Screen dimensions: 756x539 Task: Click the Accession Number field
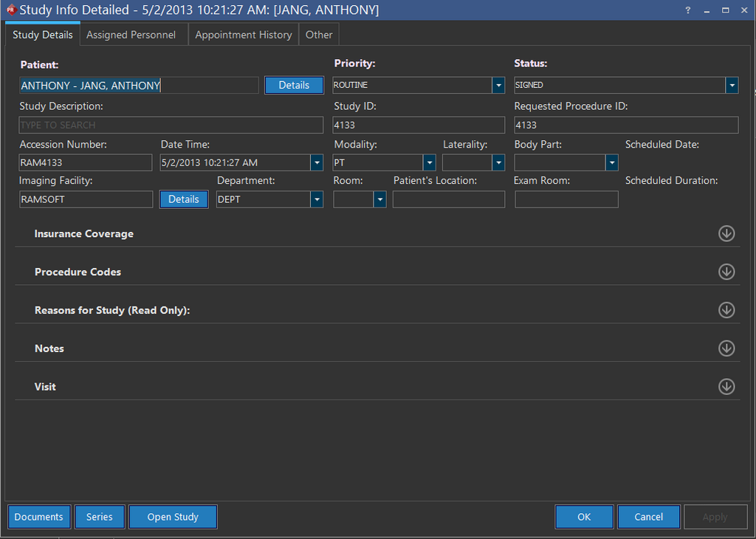pos(86,162)
